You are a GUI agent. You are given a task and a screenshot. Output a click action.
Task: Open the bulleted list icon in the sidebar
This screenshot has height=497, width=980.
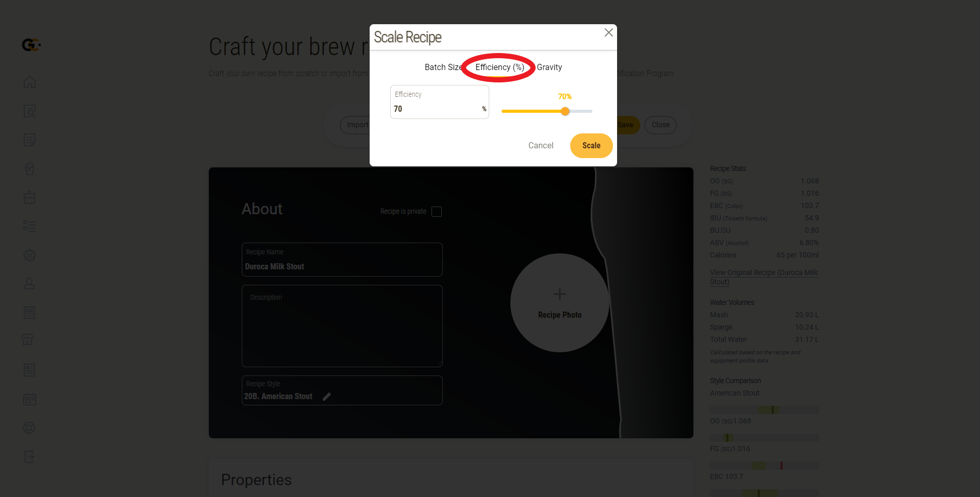(30, 226)
